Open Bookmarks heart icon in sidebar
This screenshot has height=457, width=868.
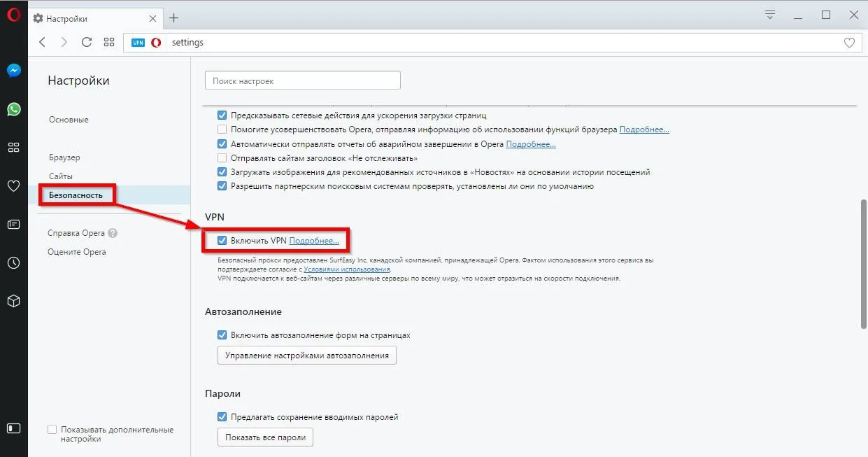tap(13, 186)
